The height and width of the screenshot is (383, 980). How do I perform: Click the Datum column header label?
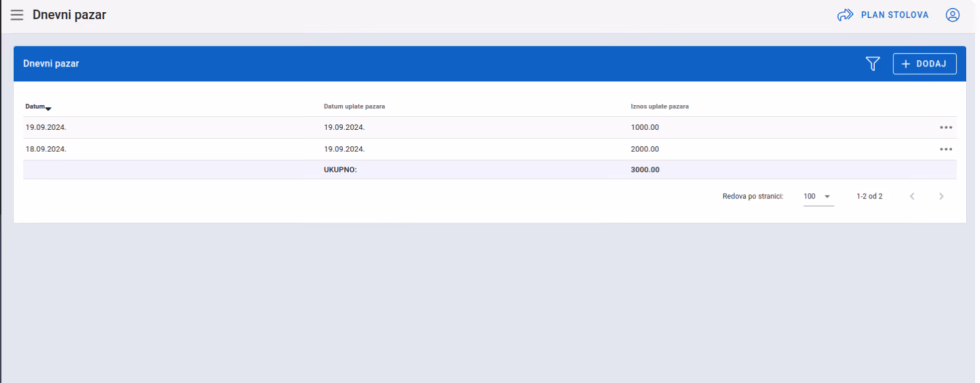tap(35, 107)
